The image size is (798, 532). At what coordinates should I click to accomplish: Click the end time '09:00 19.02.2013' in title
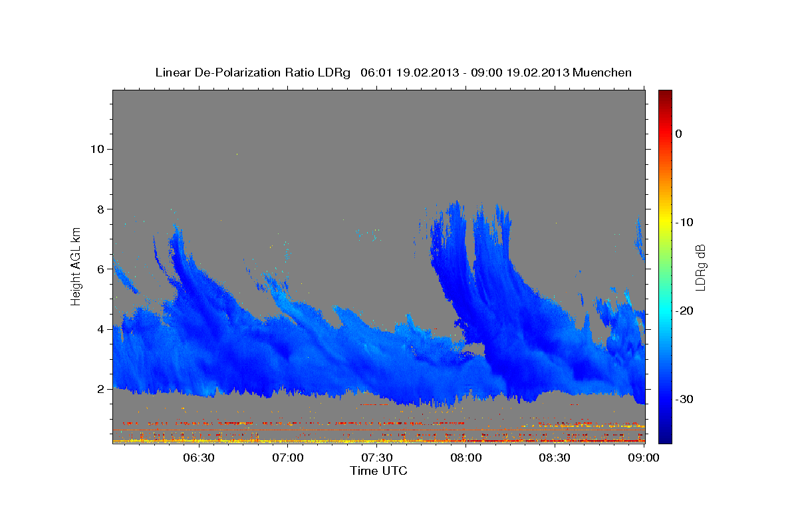(520, 72)
